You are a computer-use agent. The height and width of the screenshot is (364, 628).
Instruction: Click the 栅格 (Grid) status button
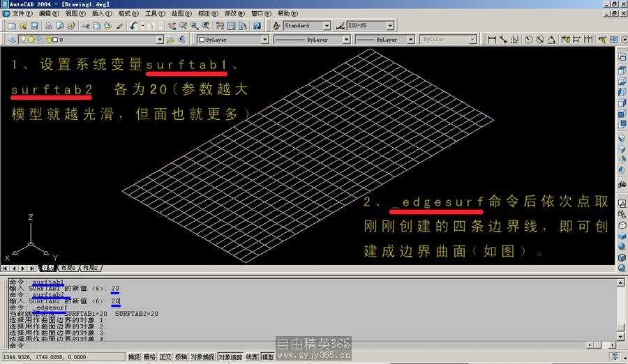(149, 357)
